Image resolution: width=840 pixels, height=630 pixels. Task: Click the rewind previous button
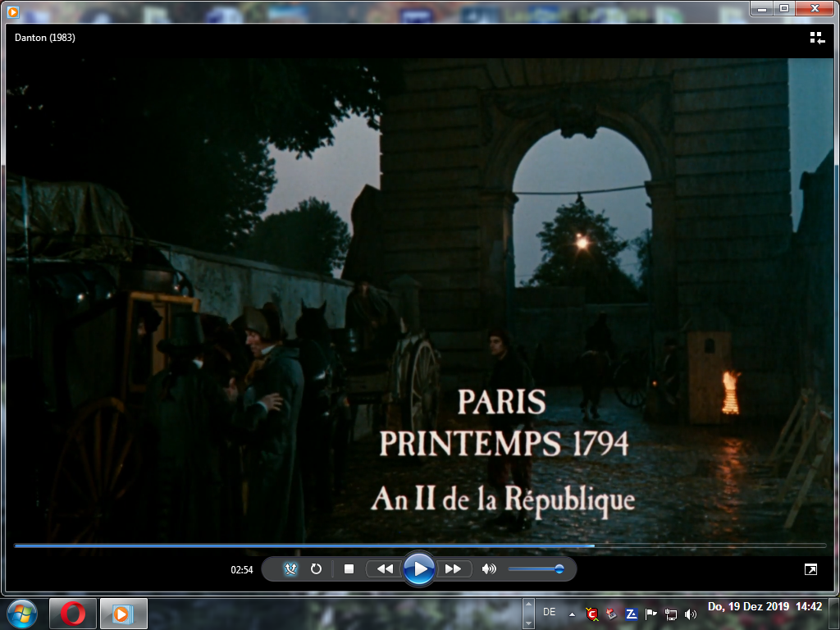(x=385, y=568)
